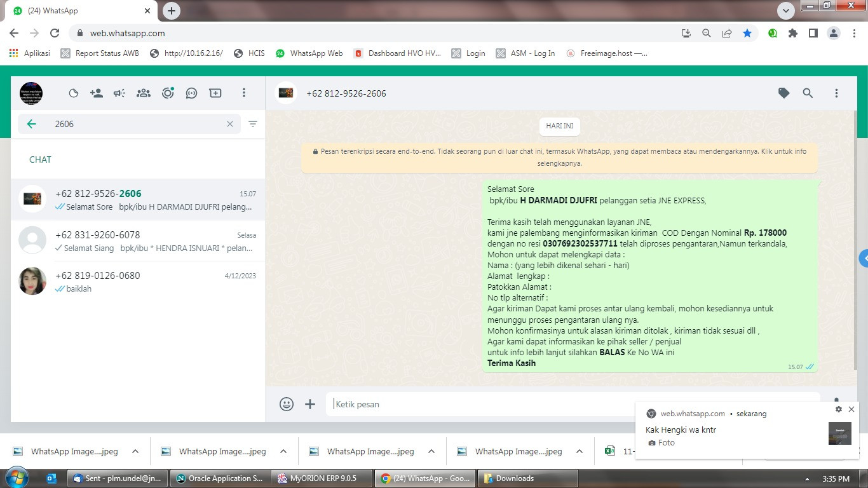The width and height of the screenshot is (868, 488).
Task: Open chat header three-dot menu
Action: pyautogui.click(x=836, y=93)
